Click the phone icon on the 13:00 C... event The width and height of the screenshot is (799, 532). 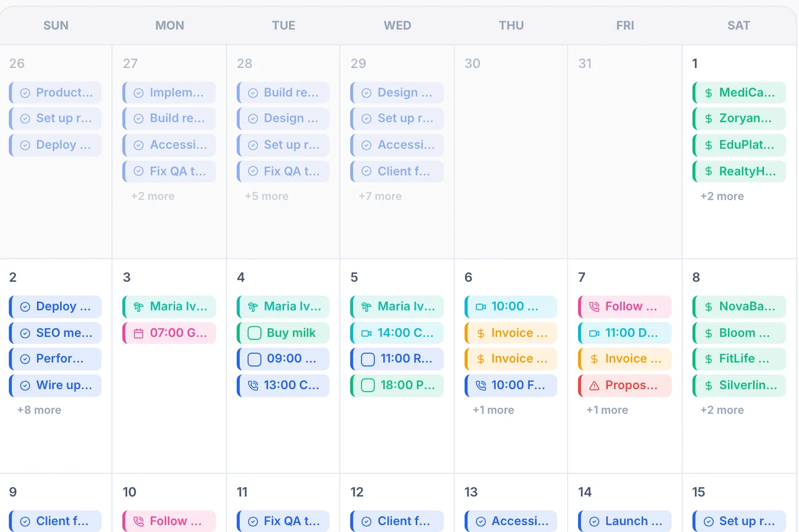pos(253,385)
